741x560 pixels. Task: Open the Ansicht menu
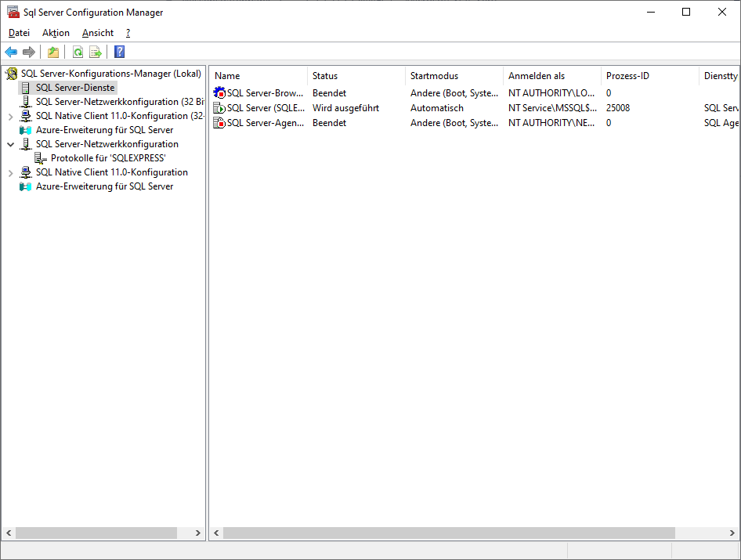pos(98,33)
